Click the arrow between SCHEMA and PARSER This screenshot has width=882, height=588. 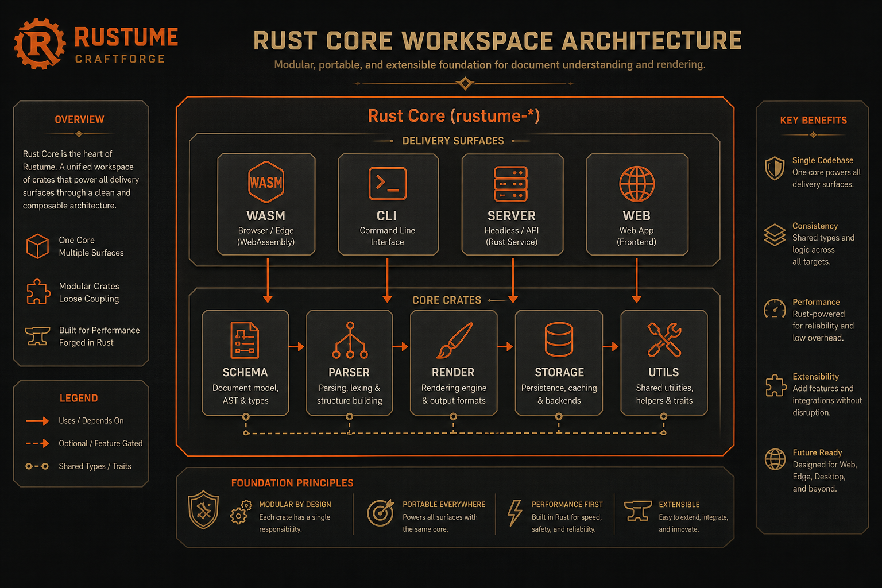tap(297, 346)
